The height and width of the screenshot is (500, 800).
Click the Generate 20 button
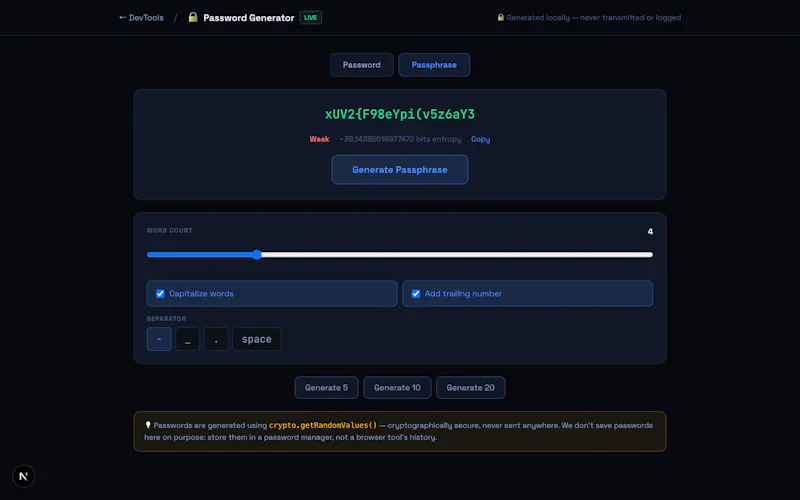470,388
